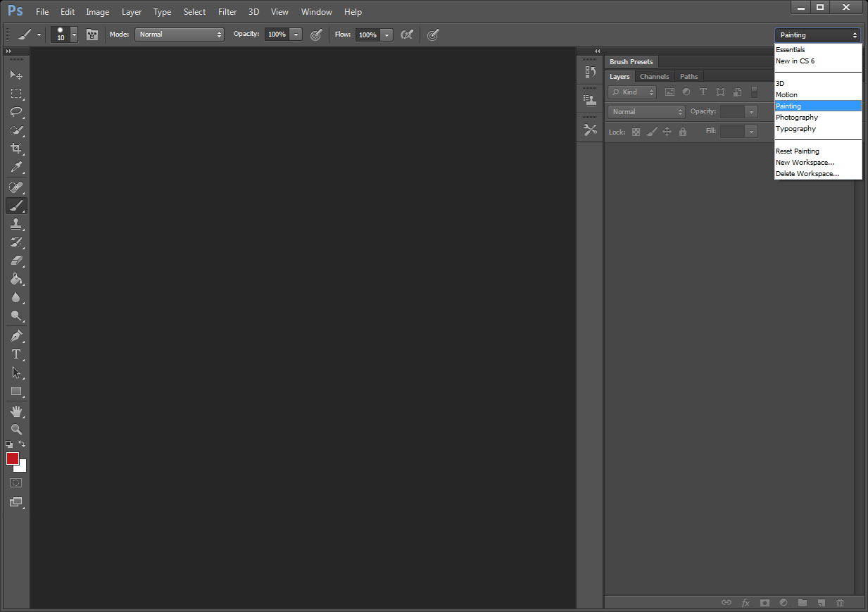Switch to the Channels tab
The height and width of the screenshot is (612, 868).
point(654,77)
